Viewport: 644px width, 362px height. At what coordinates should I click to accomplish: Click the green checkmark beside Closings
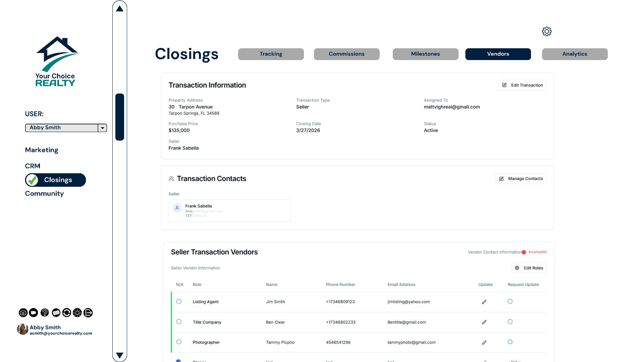[32, 180]
